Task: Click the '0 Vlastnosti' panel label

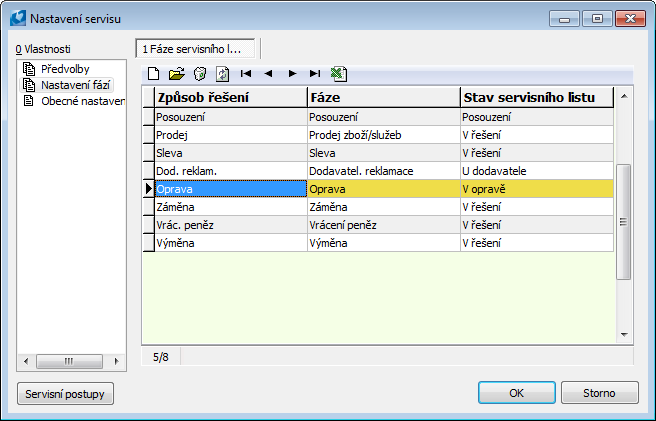Action: pos(43,49)
